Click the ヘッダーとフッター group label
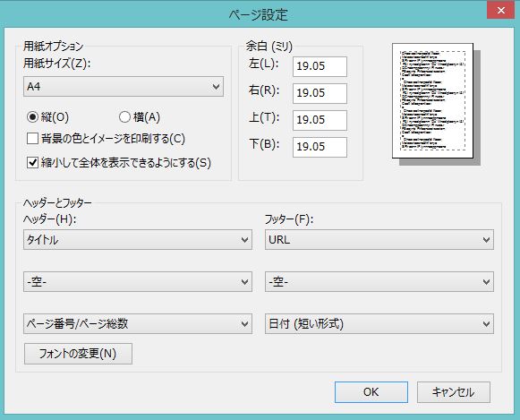Screen dimensions: 520x420 [57, 202]
